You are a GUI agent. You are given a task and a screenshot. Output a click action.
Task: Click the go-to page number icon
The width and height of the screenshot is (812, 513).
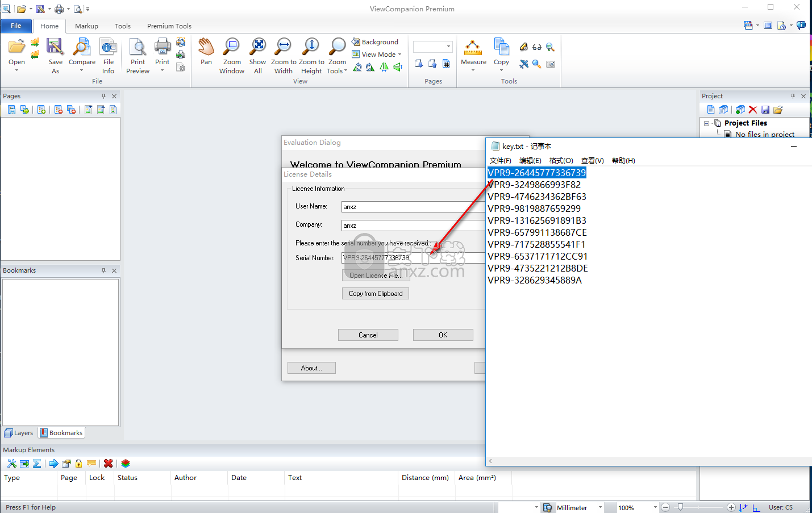point(446,64)
